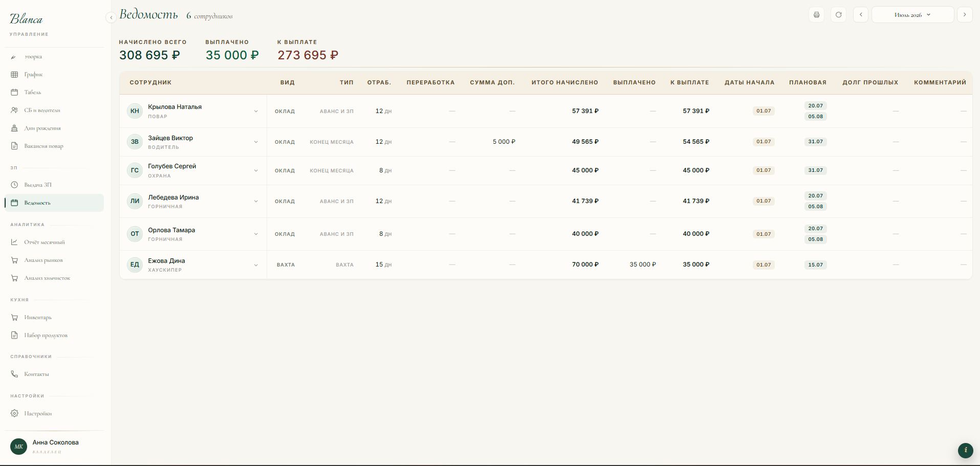Click the Уборка broom icon in sidebar

(x=14, y=57)
